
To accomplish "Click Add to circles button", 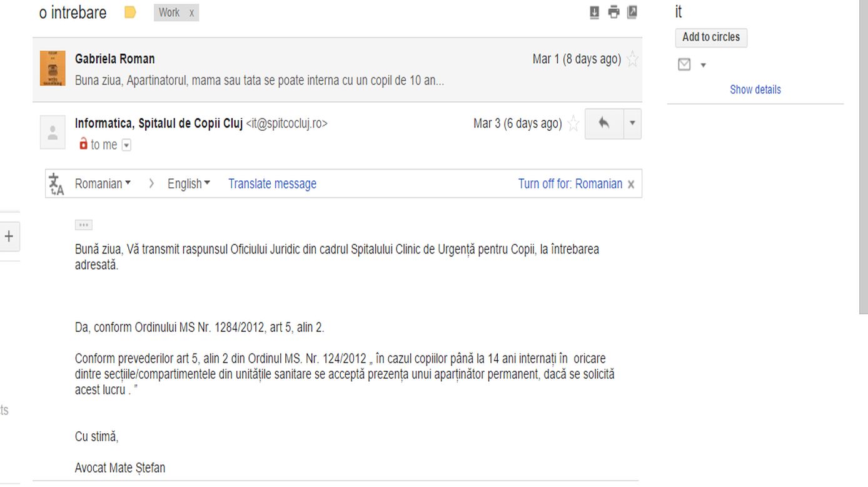I will [711, 38].
